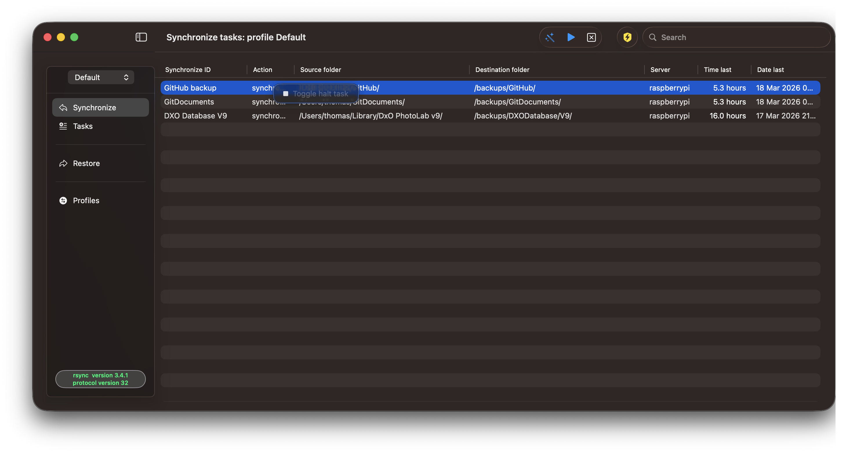This screenshot has width=868, height=454.
Task: Select the DXO Database V9 row
Action: click(195, 116)
